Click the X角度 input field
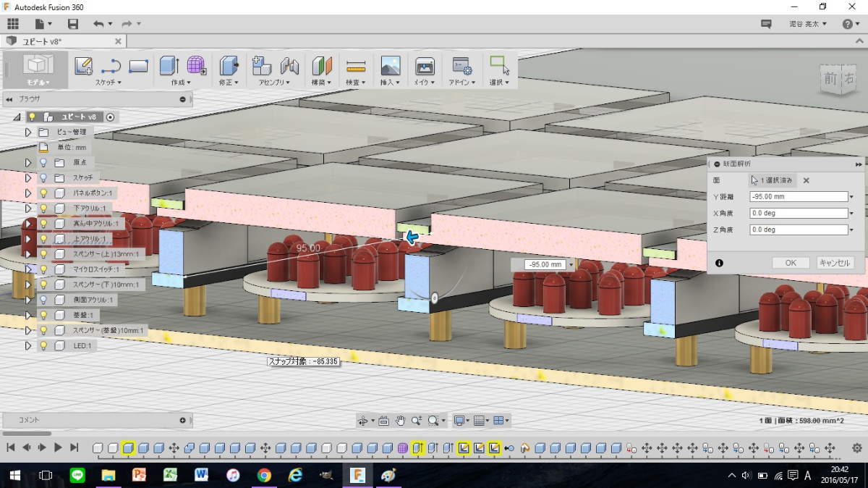 point(799,214)
